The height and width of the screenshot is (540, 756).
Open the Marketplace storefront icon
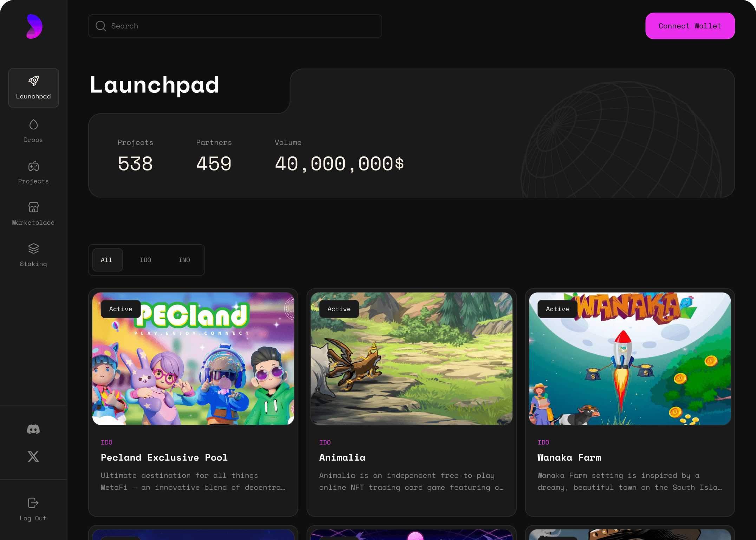click(x=33, y=207)
